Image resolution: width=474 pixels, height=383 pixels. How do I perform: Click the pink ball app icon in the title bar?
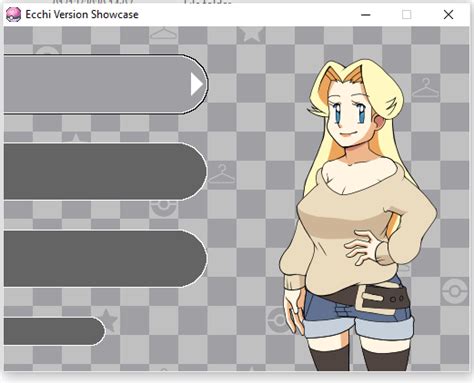(x=13, y=15)
